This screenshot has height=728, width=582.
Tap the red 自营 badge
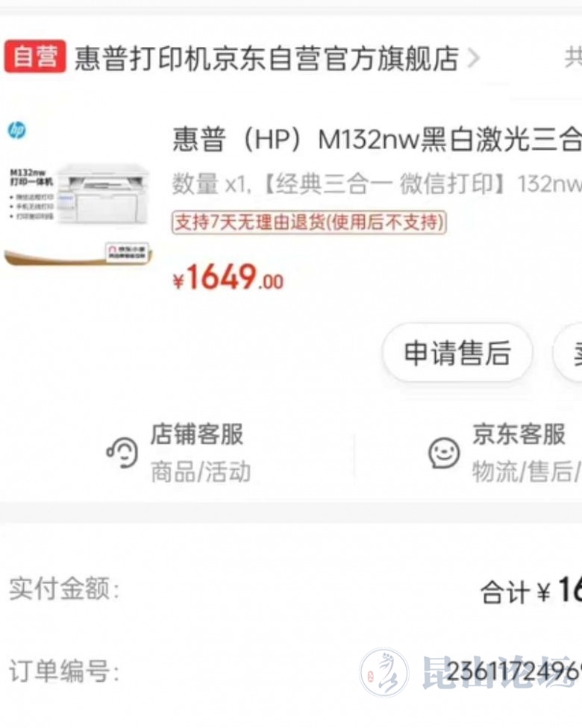point(35,56)
